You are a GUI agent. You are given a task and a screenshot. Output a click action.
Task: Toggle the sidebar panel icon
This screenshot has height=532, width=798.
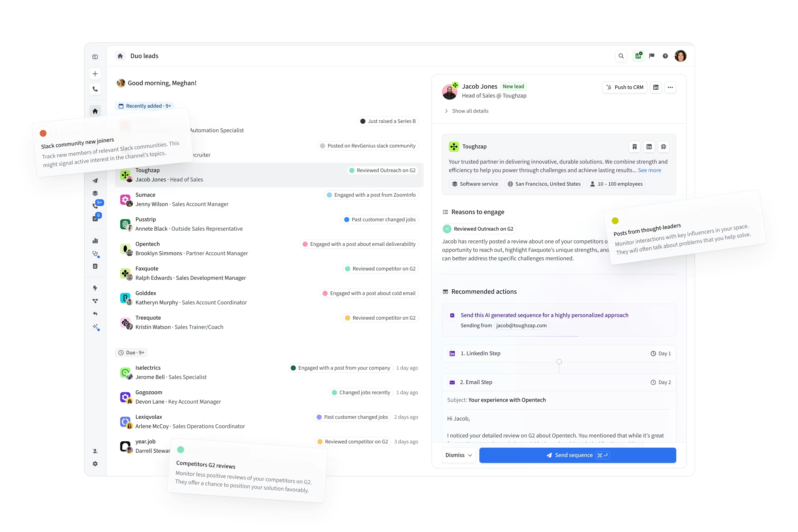[x=95, y=57]
